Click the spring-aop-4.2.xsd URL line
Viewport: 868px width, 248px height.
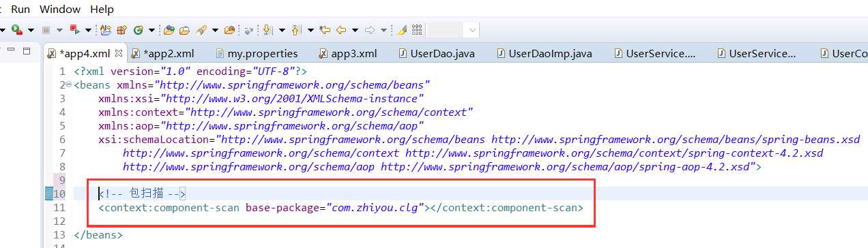442,167
